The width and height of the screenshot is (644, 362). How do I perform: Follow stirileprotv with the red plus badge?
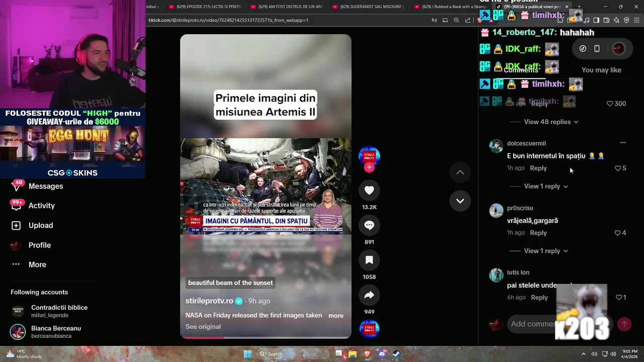(x=369, y=167)
